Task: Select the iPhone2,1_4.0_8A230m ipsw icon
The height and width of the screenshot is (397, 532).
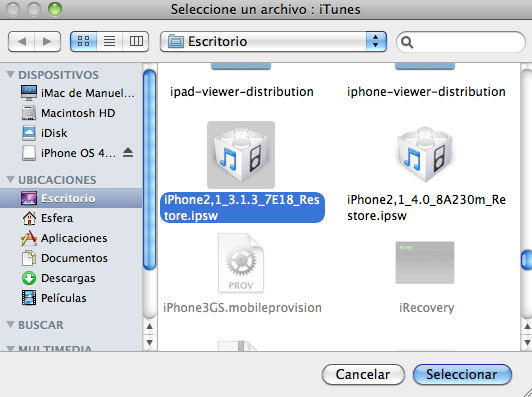Action: [425, 155]
